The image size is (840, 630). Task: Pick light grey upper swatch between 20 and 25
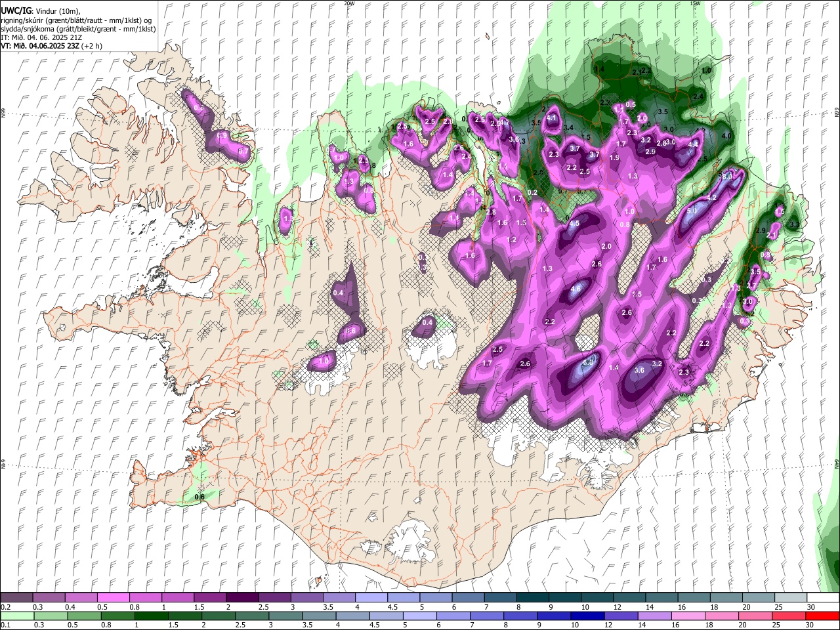point(758,598)
